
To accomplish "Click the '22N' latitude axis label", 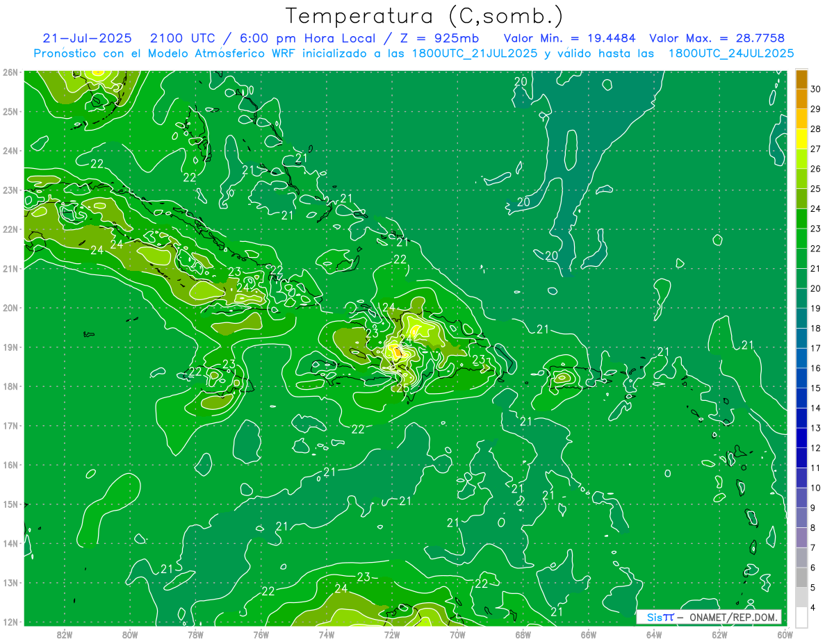I will [x=10, y=229].
